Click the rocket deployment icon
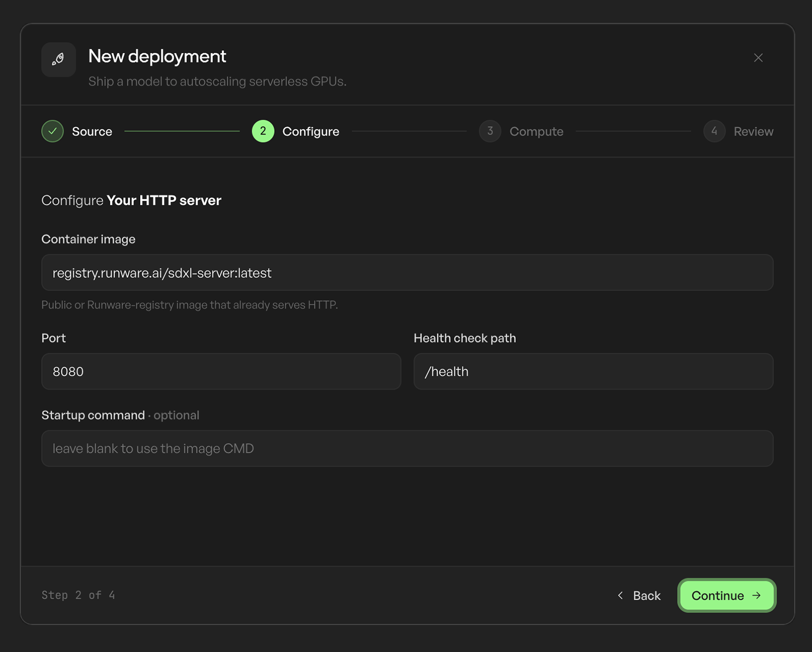 pos(59,60)
